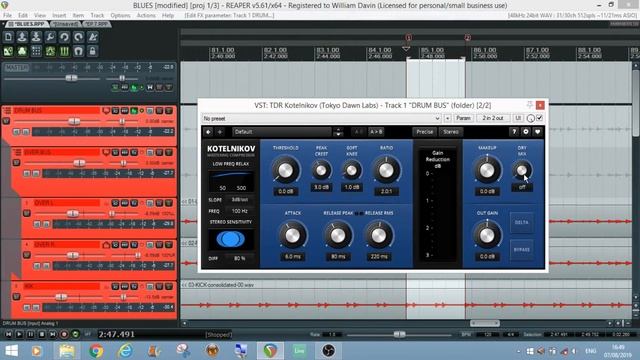Click the RATIO knob
Screen dimensions: 640x360
(387, 171)
